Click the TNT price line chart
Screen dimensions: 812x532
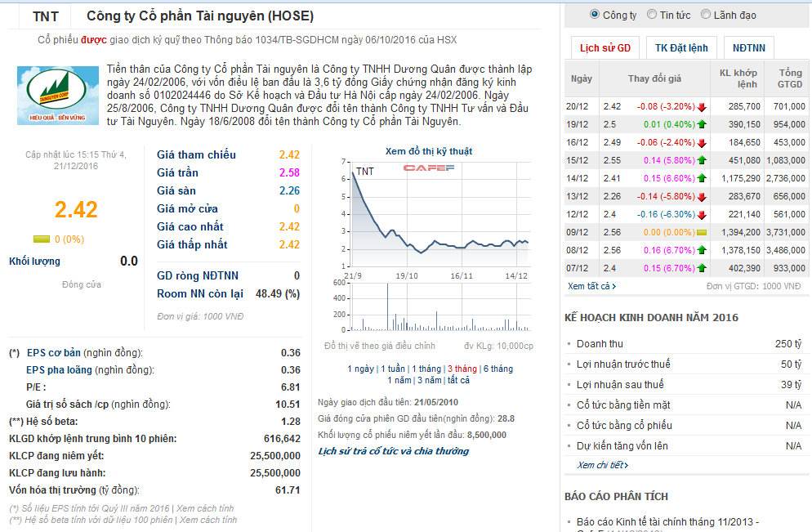point(440,214)
